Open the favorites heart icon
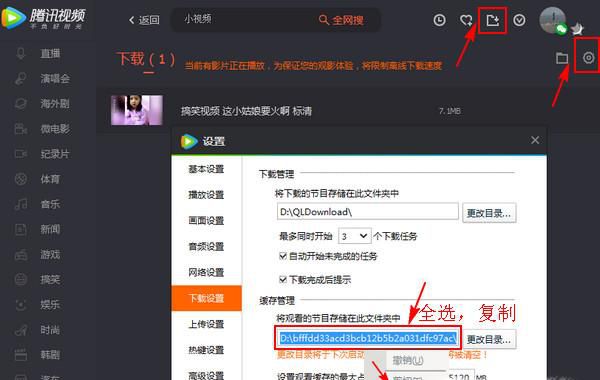The height and width of the screenshot is (380, 600). pos(466,20)
